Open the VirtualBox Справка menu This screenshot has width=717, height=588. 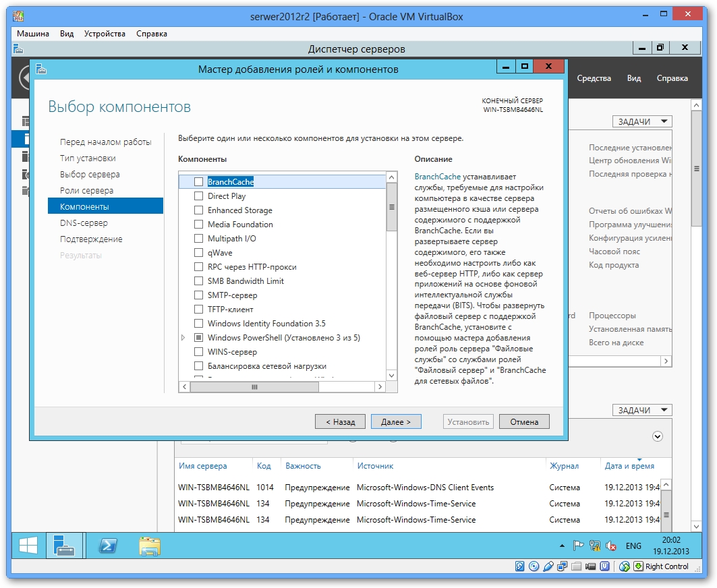[x=151, y=33]
